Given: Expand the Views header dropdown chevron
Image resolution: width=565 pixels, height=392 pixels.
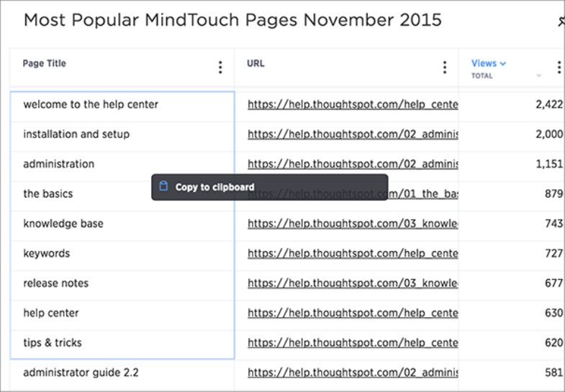Looking at the screenshot, I should 503,64.
